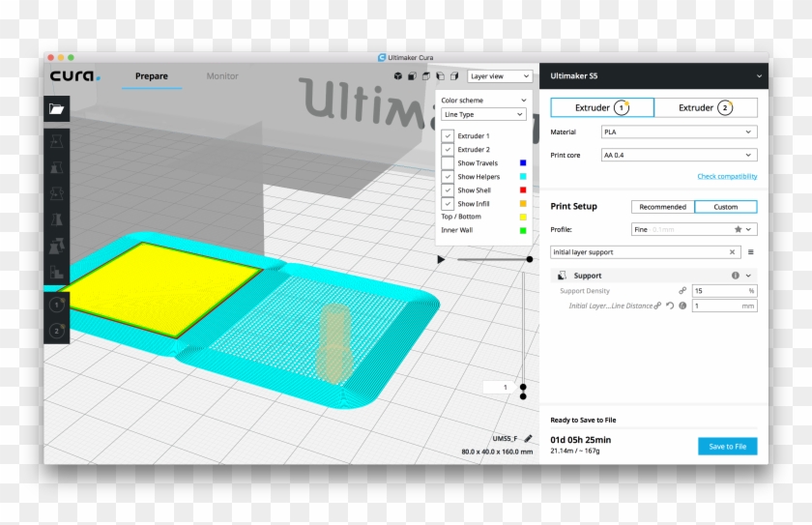Screen dimensions: 812x525
Task: Reset Initial Layer Line Distance with revert arrow
Action: (x=670, y=306)
